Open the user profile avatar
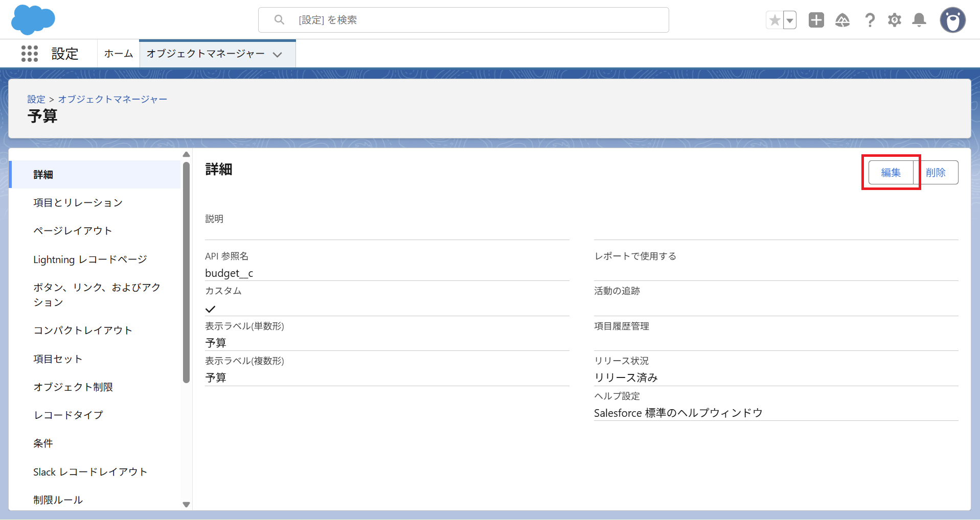Screen dimensions: 980x520 [952, 20]
